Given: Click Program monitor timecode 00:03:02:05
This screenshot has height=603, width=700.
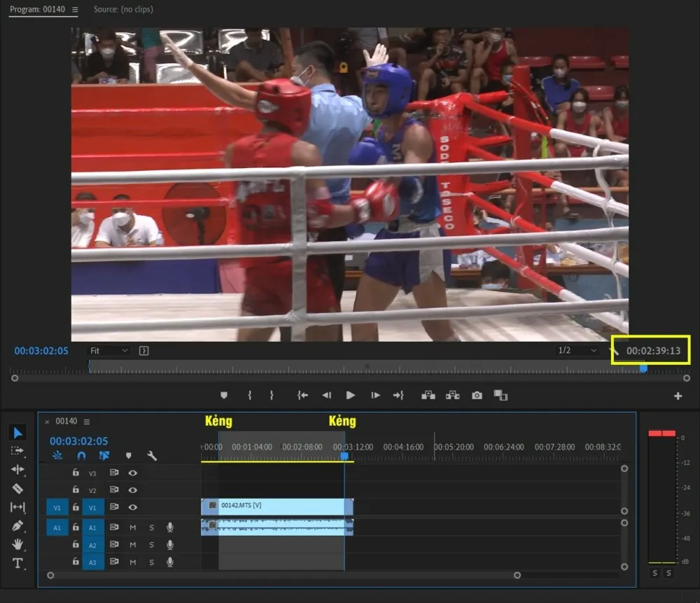Looking at the screenshot, I should pyautogui.click(x=41, y=351).
